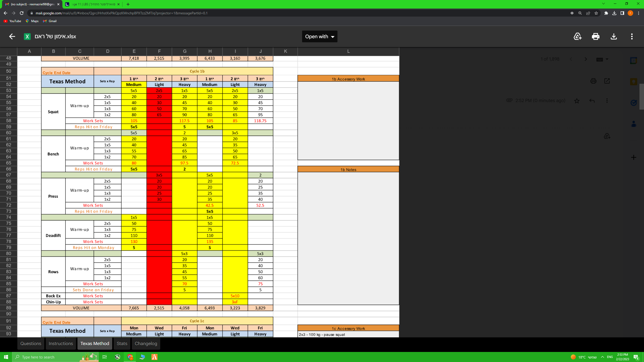644x362 pixels.
Task: Switch to Questions sheet tab
Action: click(31, 343)
